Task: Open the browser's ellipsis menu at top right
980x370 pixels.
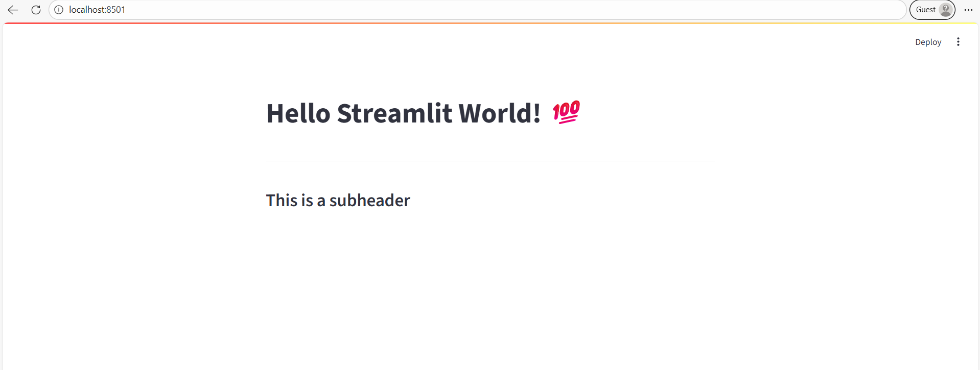Action: coord(969,10)
